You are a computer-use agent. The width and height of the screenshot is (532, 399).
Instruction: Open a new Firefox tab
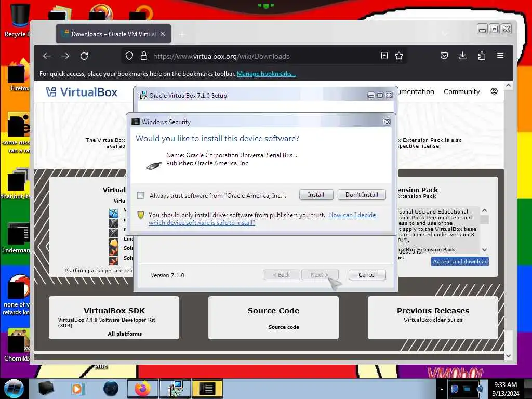point(182,34)
